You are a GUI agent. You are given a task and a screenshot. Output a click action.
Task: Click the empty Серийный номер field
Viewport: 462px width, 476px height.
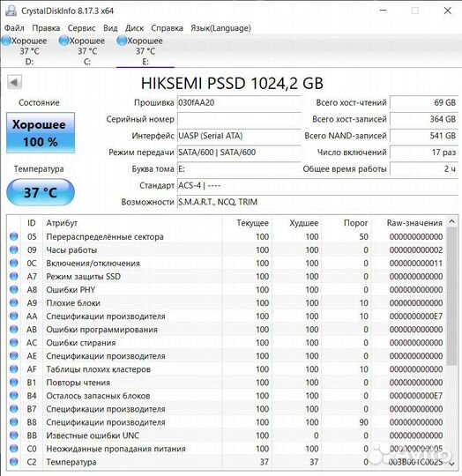click(x=239, y=119)
